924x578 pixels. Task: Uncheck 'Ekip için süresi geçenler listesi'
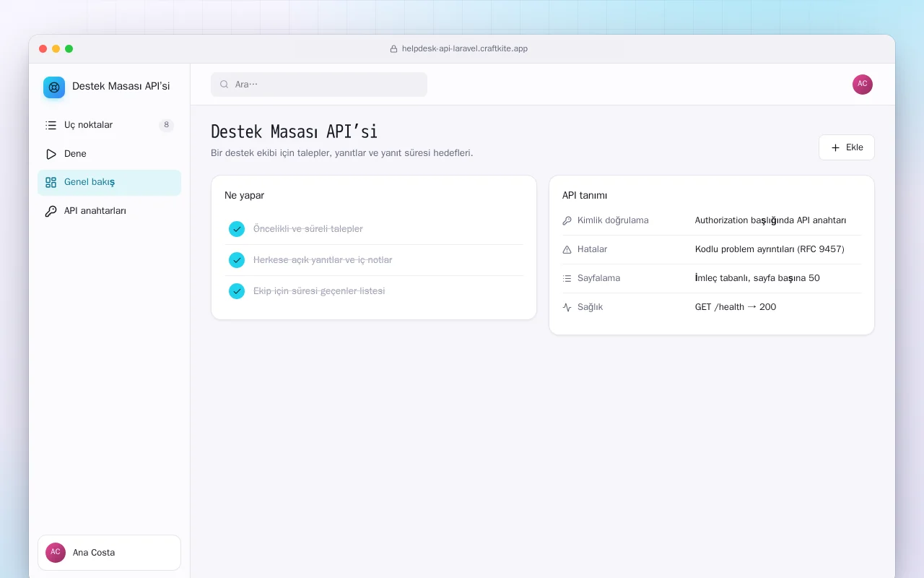coord(237,291)
